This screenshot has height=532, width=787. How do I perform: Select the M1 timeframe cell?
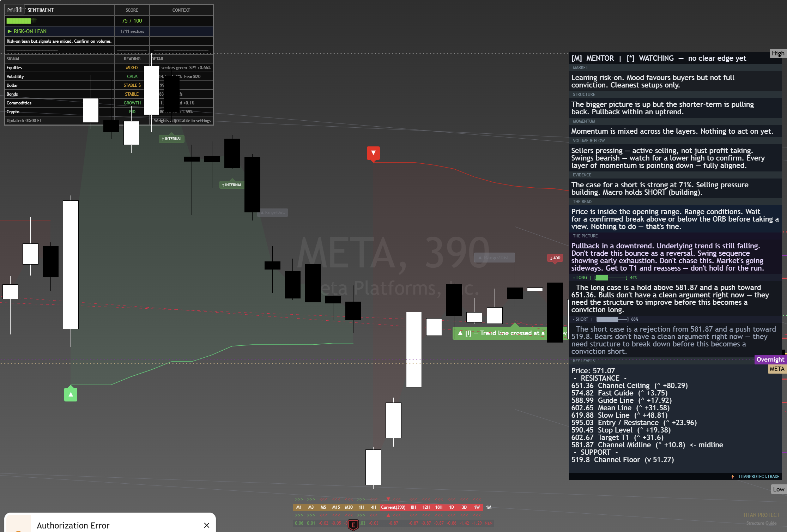pyautogui.click(x=299, y=507)
